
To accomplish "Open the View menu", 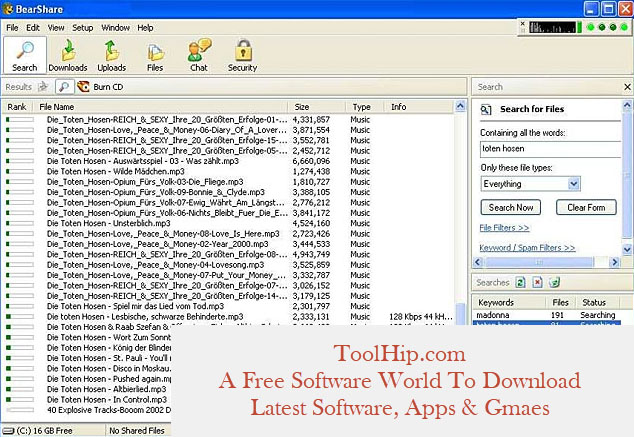I will coord(56,28).
